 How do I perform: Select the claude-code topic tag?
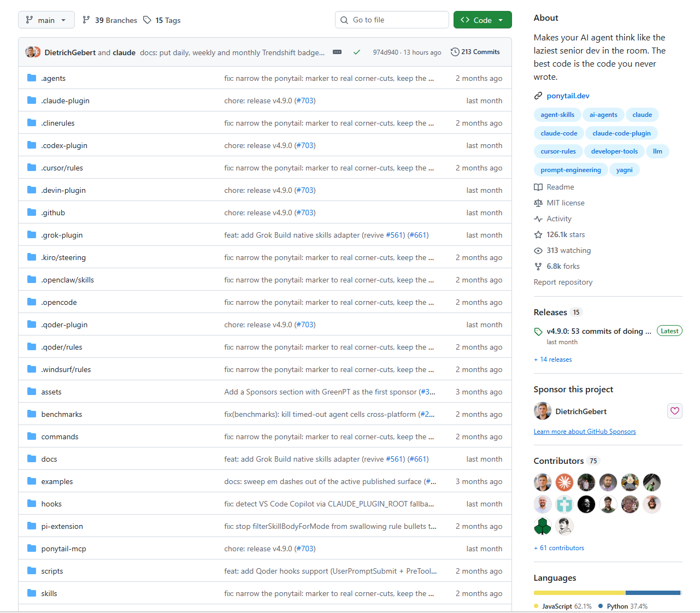coord(559,133)
